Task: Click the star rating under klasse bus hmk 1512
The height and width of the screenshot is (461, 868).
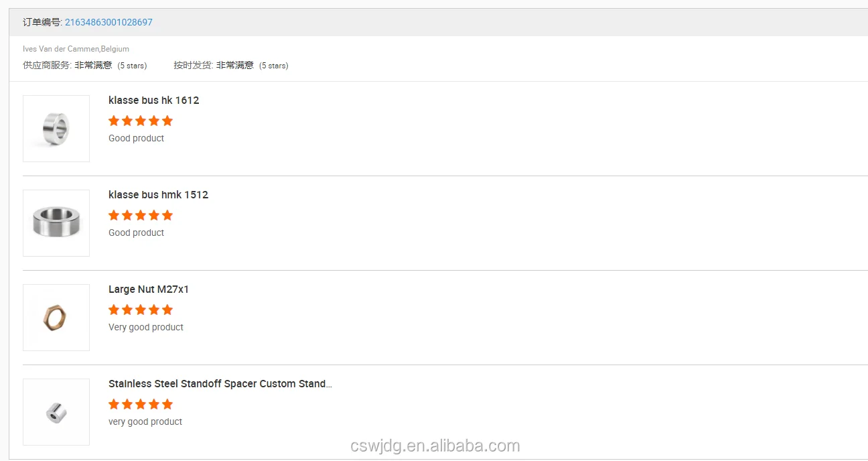Action: point(141,215)
